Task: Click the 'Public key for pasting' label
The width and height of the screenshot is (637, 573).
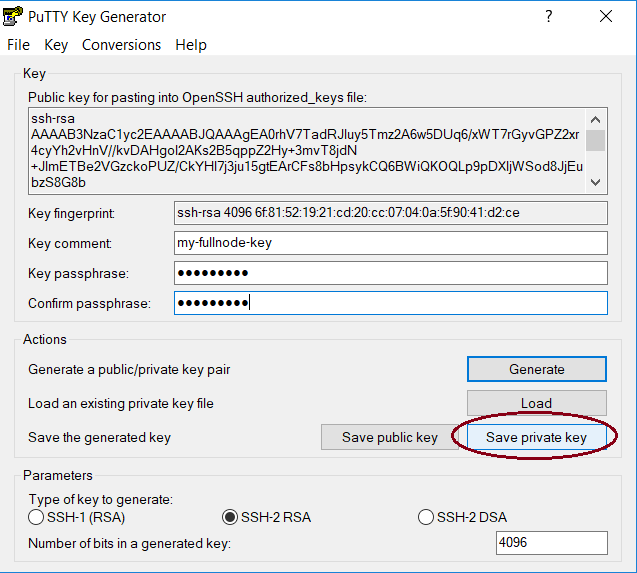Action: pyautogui.click(x=197, y=98)
